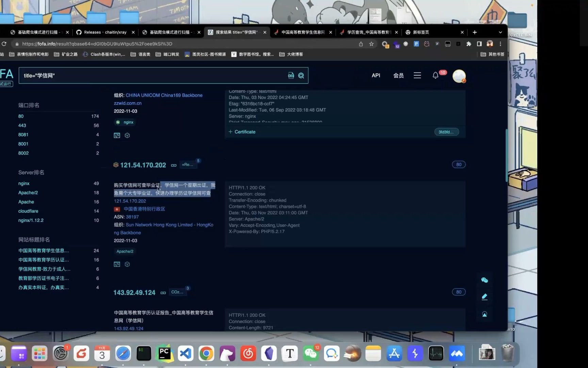
Task: Filter by port 443
Action: click(22, 125)
